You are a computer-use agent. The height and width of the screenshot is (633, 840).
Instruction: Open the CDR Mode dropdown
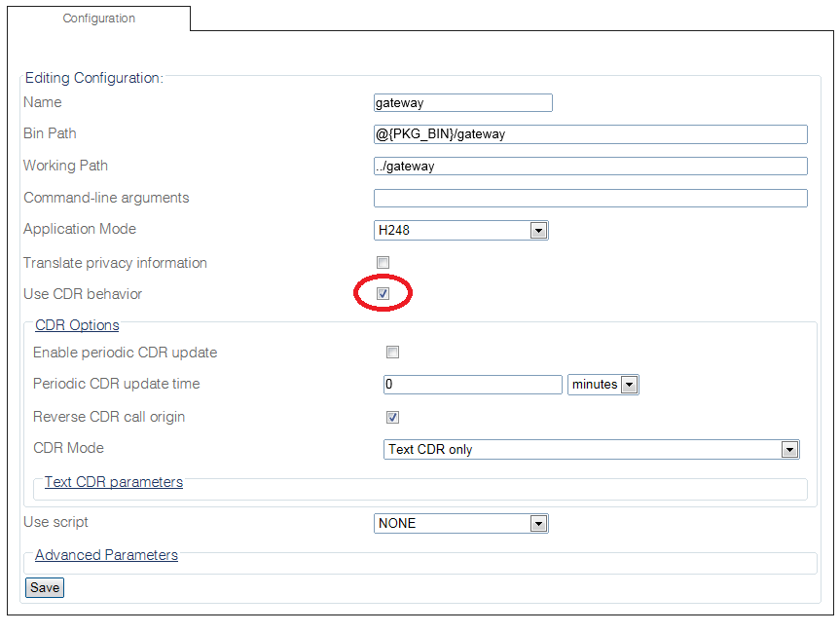pos(591,449)
